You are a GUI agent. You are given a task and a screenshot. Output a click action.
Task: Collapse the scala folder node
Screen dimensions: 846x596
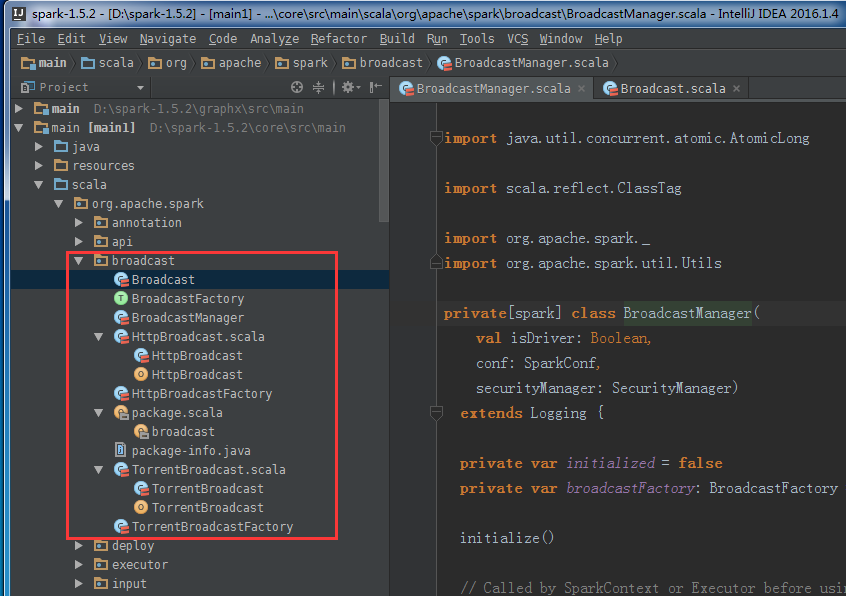(x=39, y=184)
